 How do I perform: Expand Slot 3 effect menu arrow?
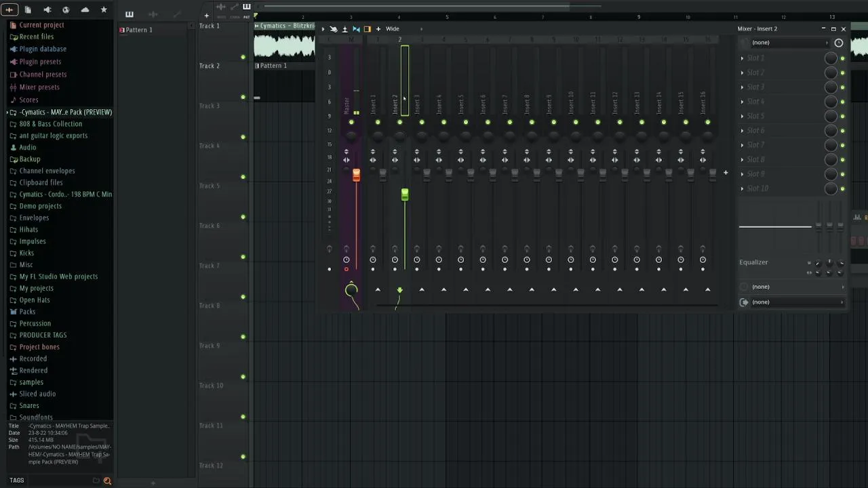click(743, 87)
